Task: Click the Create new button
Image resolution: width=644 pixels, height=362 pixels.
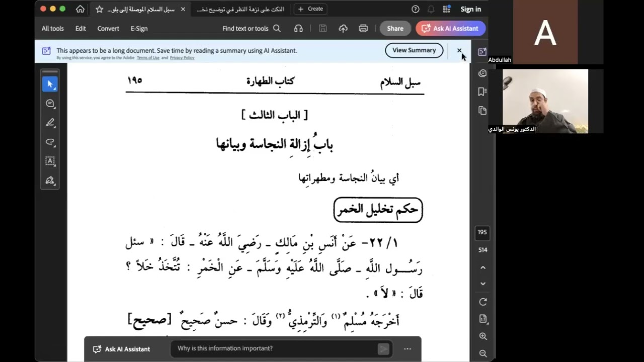Action: click(x=311, y=9)
